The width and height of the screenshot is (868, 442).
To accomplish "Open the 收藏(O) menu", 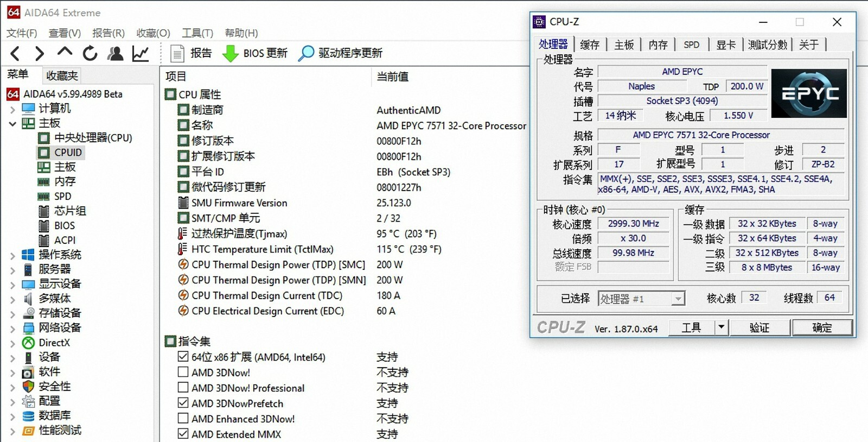I will 153,33.
